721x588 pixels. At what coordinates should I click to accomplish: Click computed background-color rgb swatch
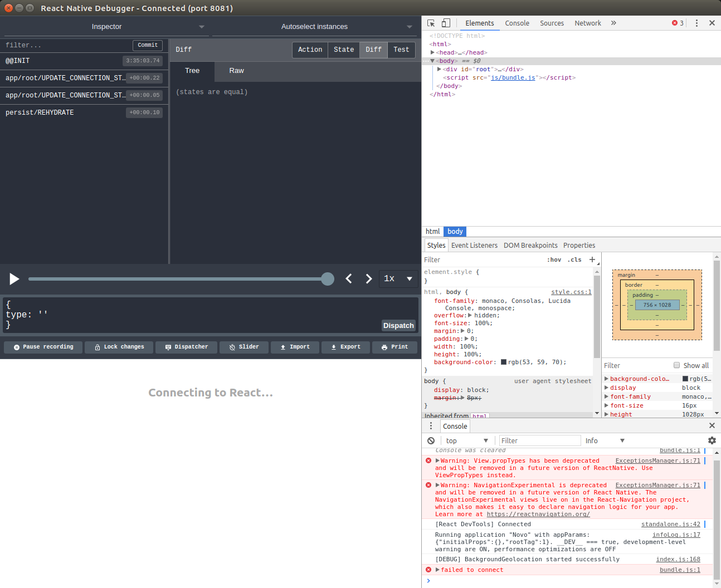685,379
